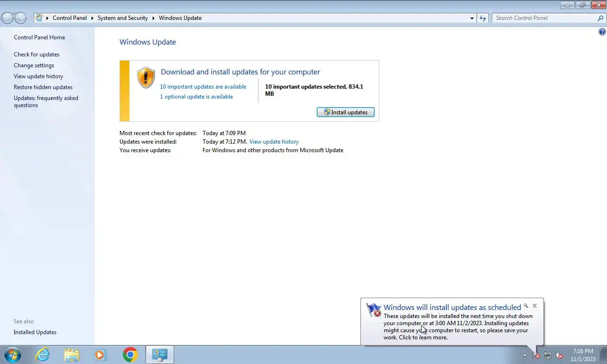
Task: Click the Windows Start orb
Action: [12, 355]
